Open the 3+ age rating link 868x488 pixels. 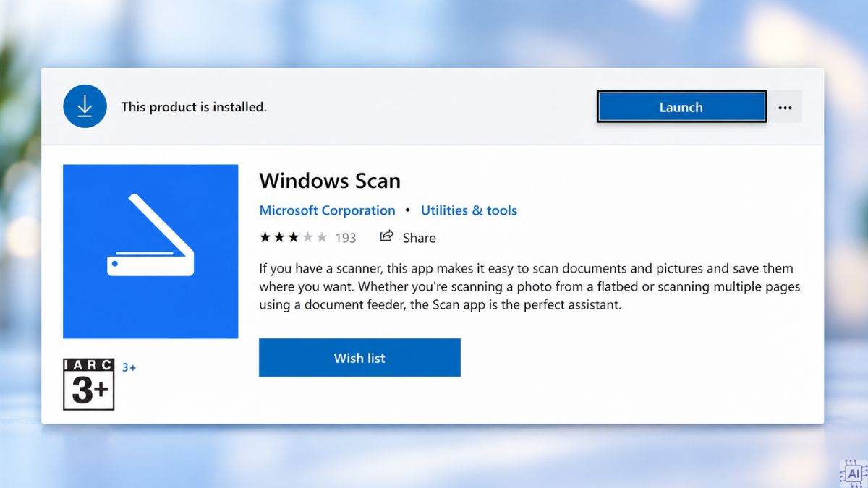pyautogui.click(x=129, y=367)
